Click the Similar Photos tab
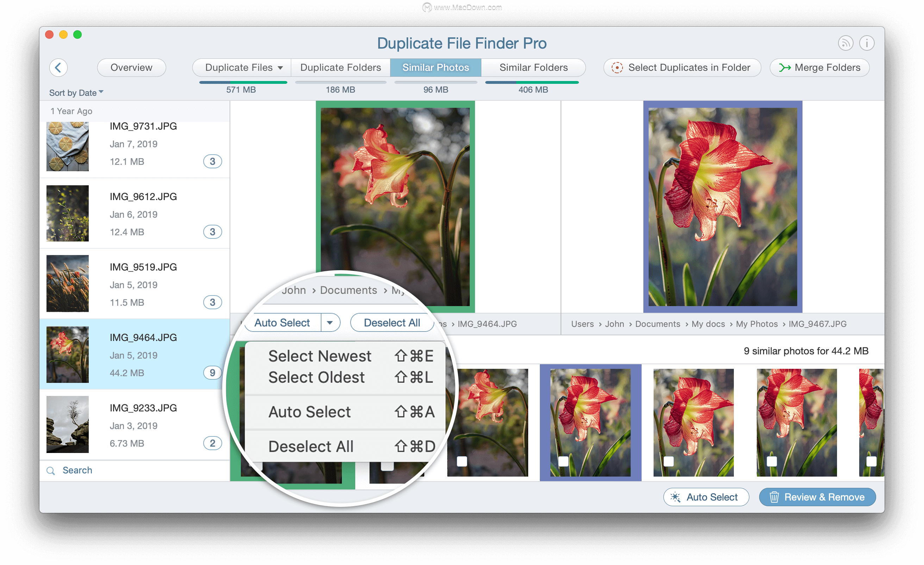 pos(436,67)
